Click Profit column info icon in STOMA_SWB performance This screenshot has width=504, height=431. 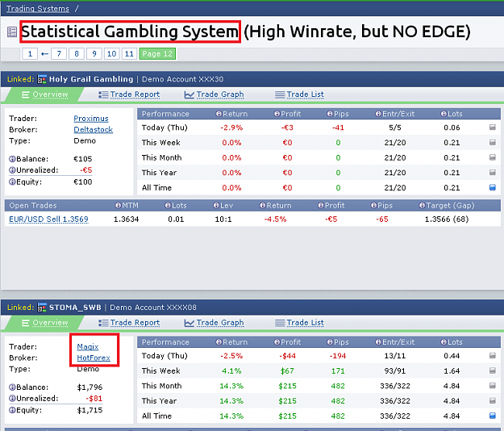(x=277, y=342)
